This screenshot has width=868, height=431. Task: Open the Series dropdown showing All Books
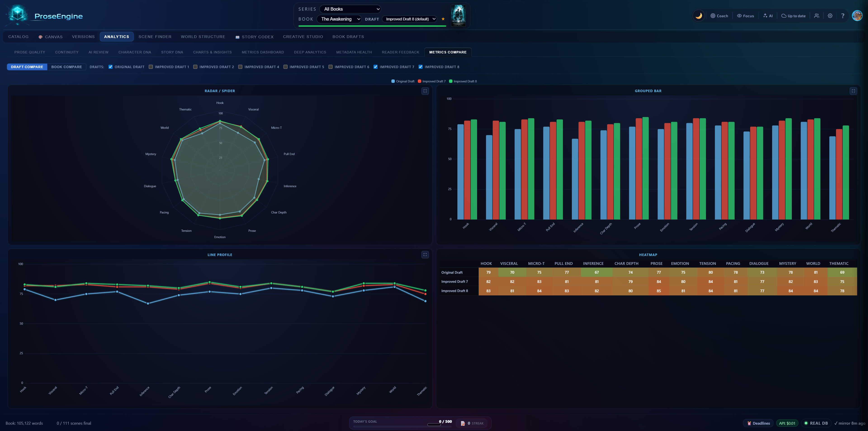click(350, 9)
